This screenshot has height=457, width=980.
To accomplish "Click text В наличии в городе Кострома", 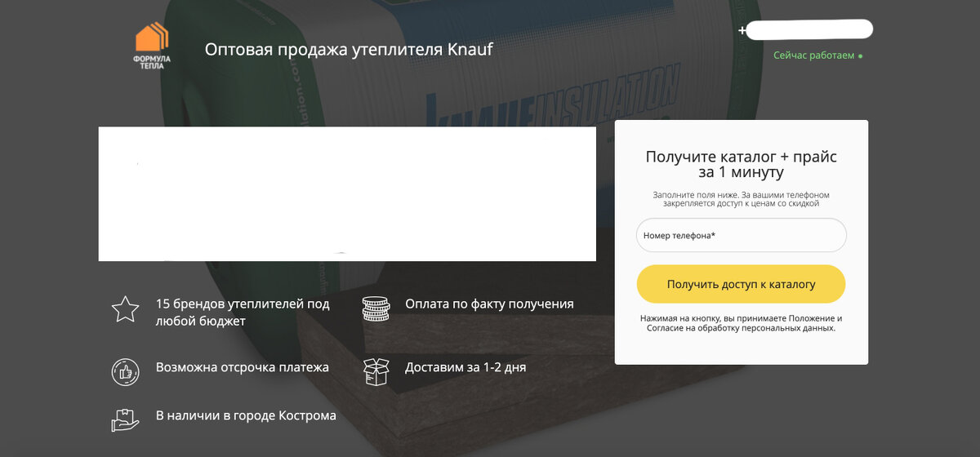I will 246,415.
